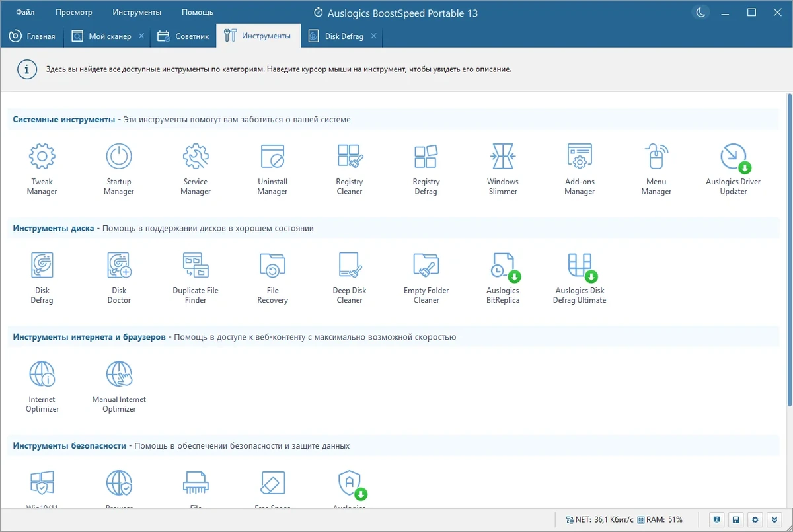Open File Recovery tool

(x=272, y=278)
